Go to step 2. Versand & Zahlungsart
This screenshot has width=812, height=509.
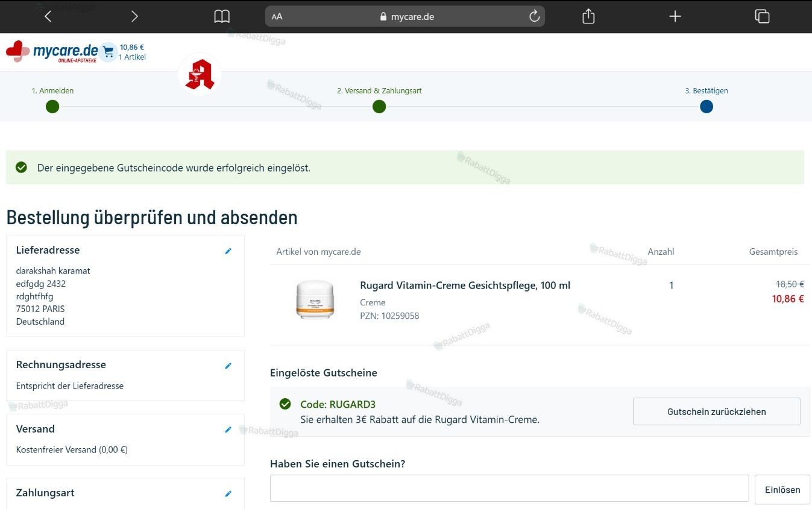click(379, 100)
